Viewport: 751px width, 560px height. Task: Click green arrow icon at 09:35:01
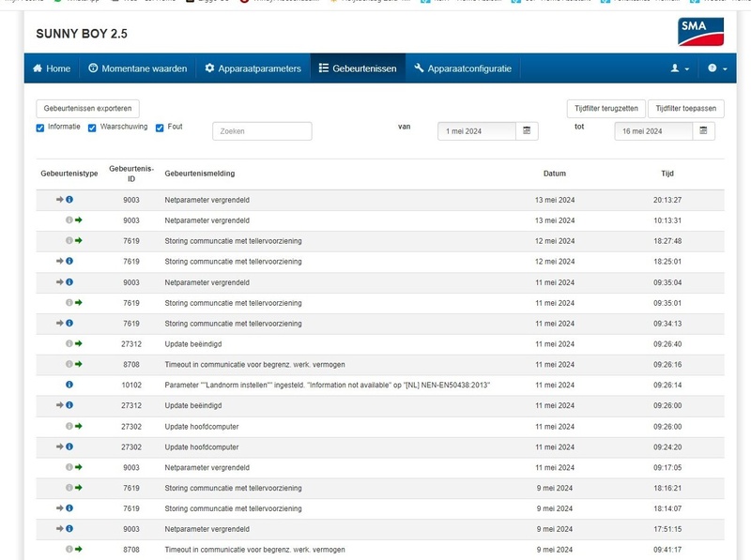(79, 302)
